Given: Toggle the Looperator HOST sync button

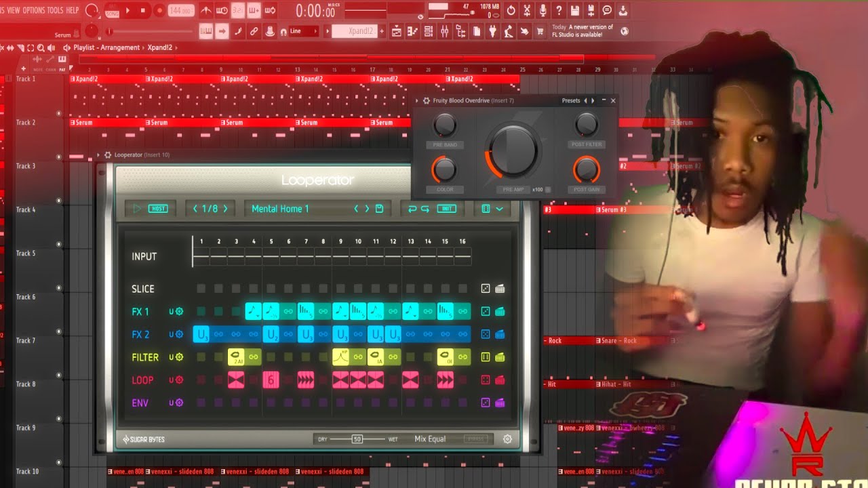Looking at the screenshot, I should point(158,209).
